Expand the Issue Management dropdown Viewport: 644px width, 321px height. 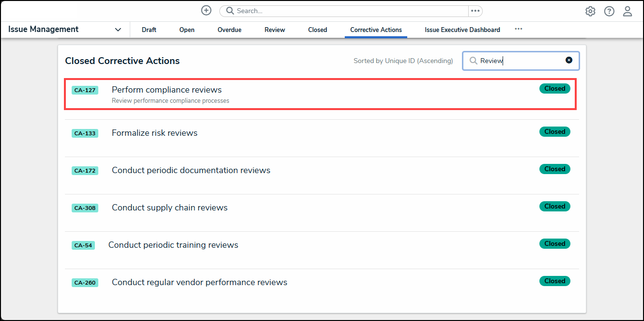(118, 30)
